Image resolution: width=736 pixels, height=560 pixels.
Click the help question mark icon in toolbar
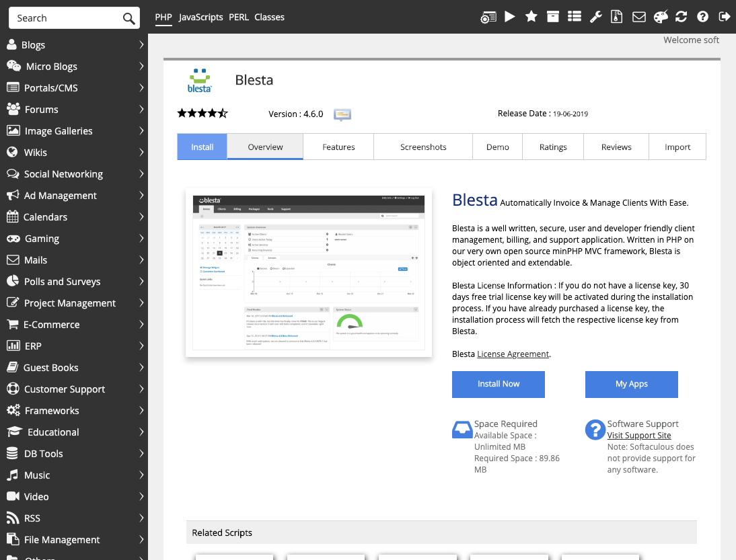703,17
